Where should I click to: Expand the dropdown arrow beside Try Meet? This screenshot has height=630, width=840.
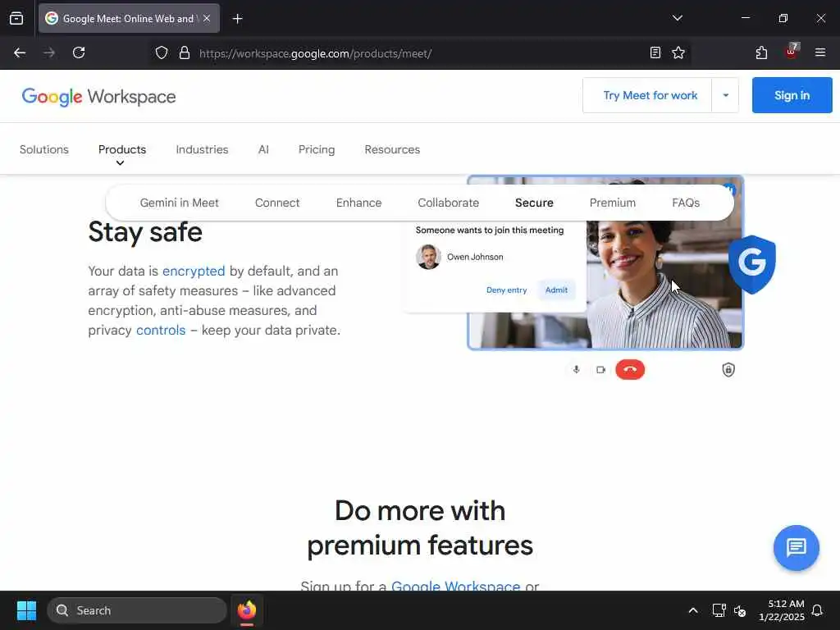(x=725, y=95)
